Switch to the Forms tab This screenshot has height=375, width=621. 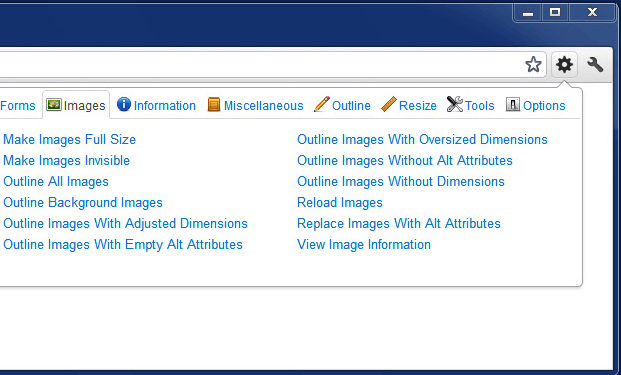(17, 106)
